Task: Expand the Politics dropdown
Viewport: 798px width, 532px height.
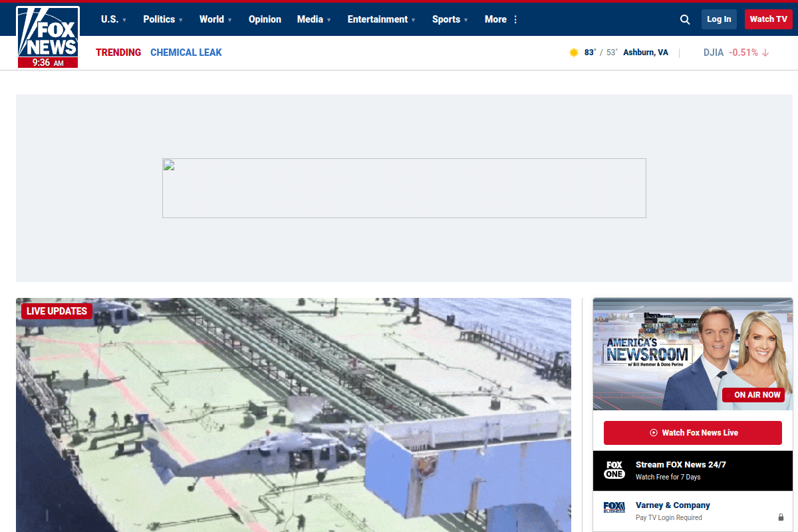Action: tap(163, 19)
